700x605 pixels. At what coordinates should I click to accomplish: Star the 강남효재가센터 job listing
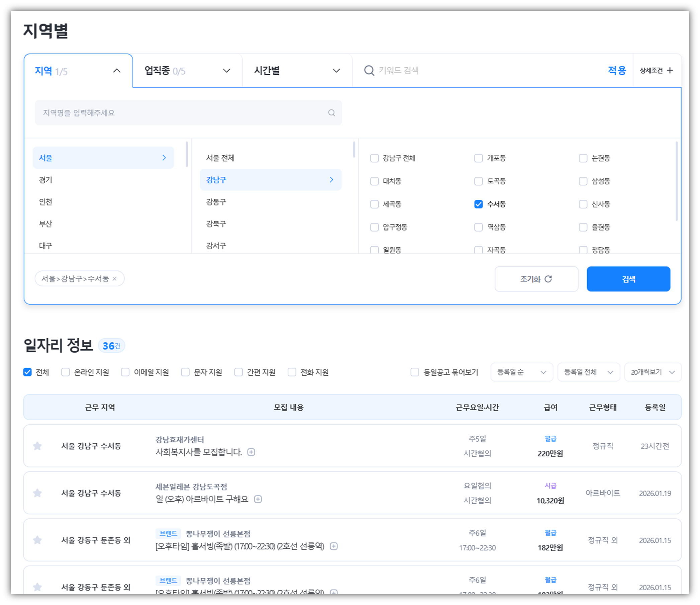pyautogui.click(x=37, y=446)
